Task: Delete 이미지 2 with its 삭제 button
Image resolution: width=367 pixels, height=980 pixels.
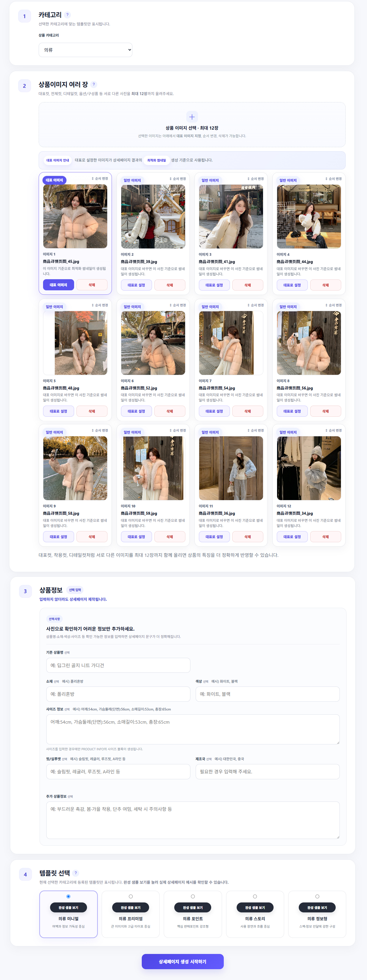Action: (170, 285)
